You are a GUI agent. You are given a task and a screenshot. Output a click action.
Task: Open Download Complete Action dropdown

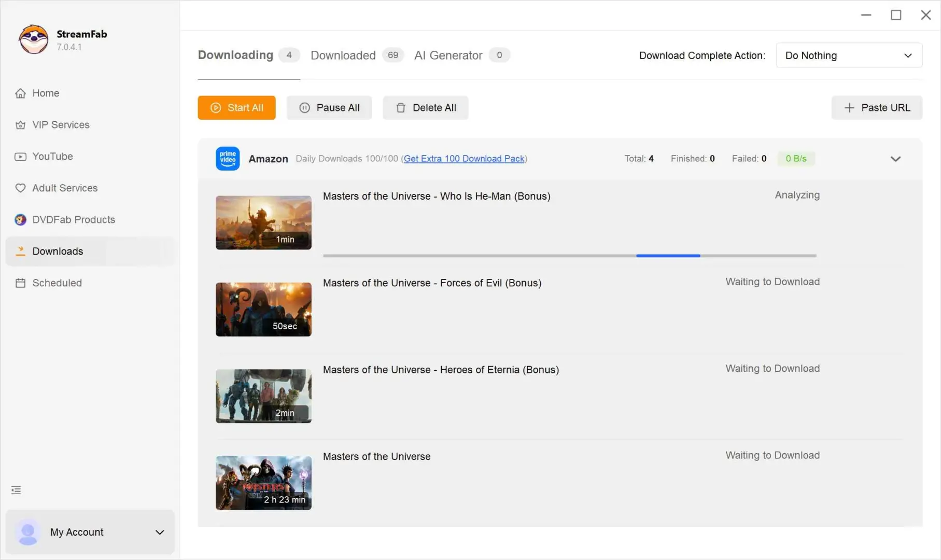point(849,55)
